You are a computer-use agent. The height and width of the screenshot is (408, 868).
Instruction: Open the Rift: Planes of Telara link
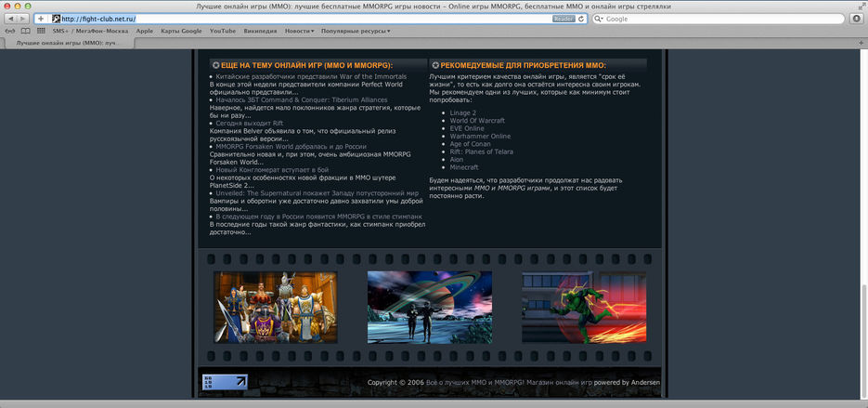pos(481,151)
